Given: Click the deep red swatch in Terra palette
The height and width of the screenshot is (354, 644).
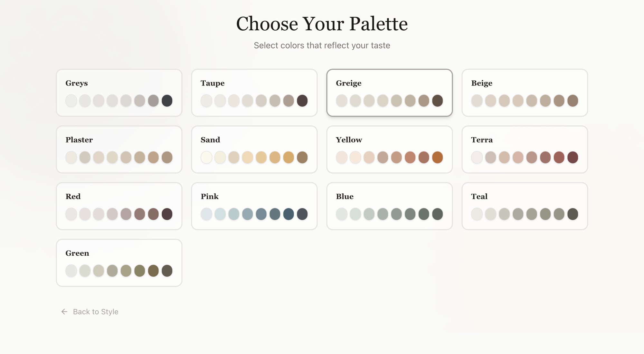Looking at the screenshot, I should point(573,157).
